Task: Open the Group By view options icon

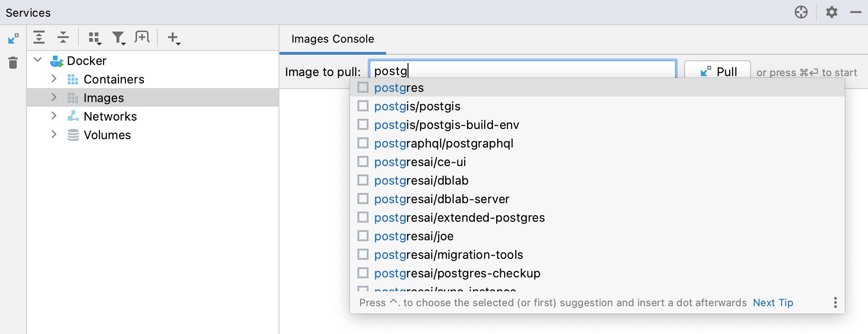Action: pos(94,38)
